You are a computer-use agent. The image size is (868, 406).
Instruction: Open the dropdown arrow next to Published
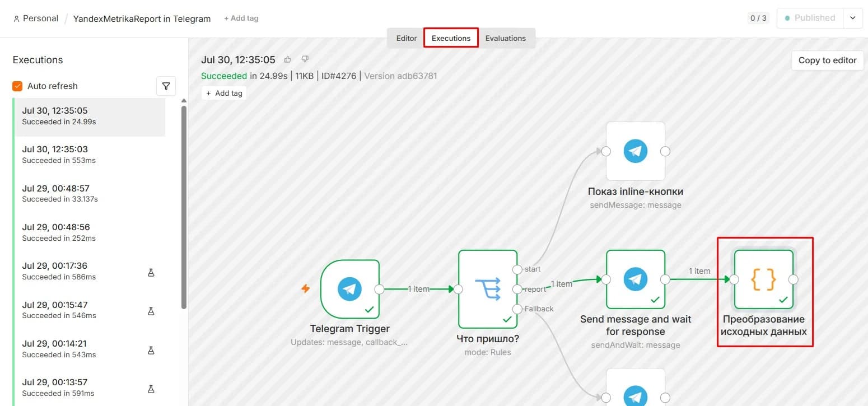pyautogui.click(x=853, y=18)
